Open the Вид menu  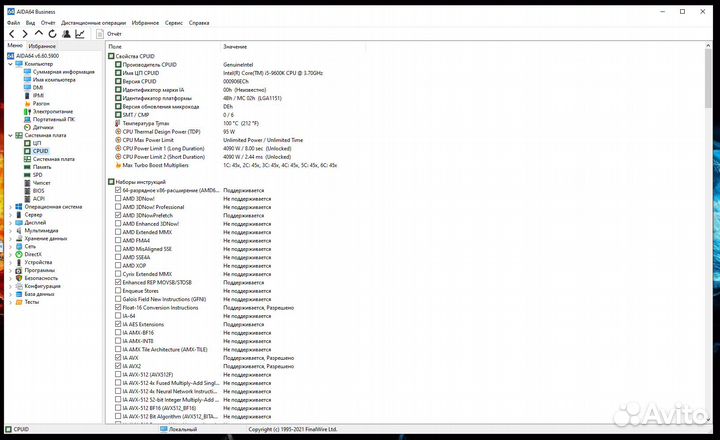[x=30, y=23]
